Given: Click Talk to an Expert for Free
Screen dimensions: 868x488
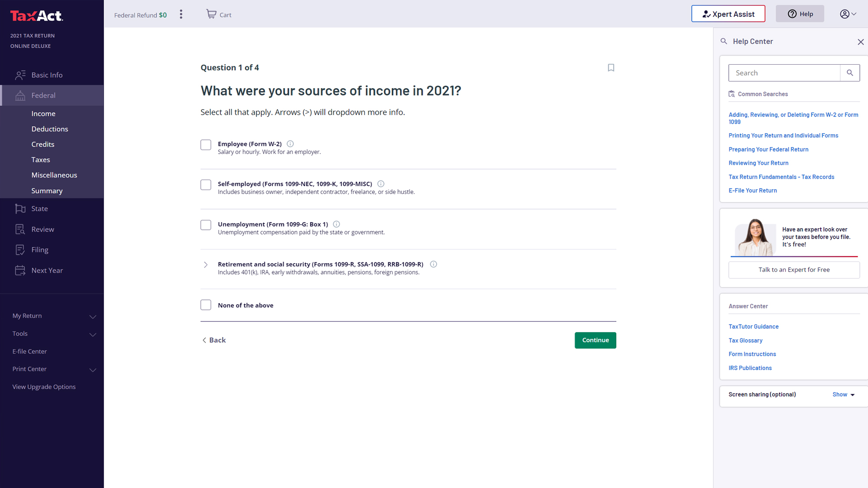Looking at the screenshot, I should pos(793,269).
